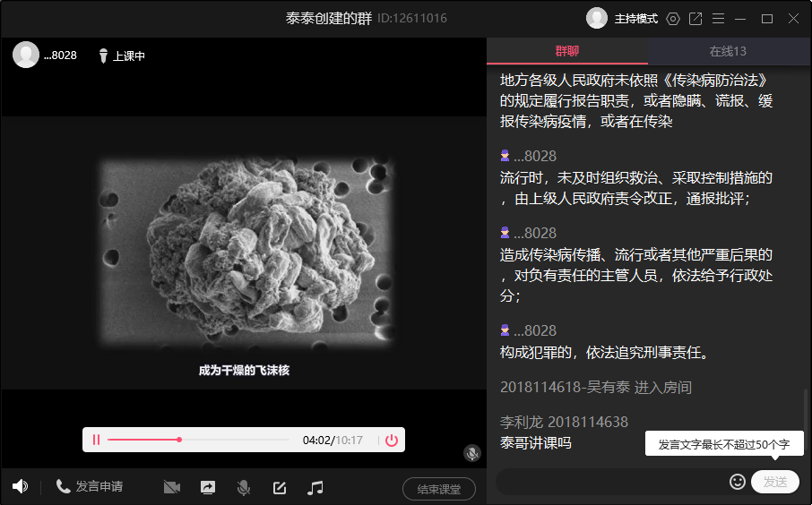812x505 pixels.
Task: Minimize the window
Action: [x=740, y=19]
